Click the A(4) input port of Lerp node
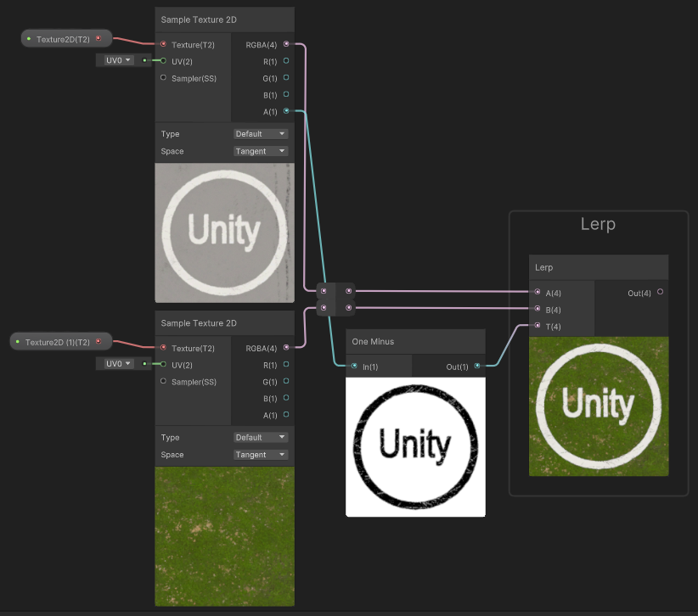 pyautogui.click(x=538, y=292)
